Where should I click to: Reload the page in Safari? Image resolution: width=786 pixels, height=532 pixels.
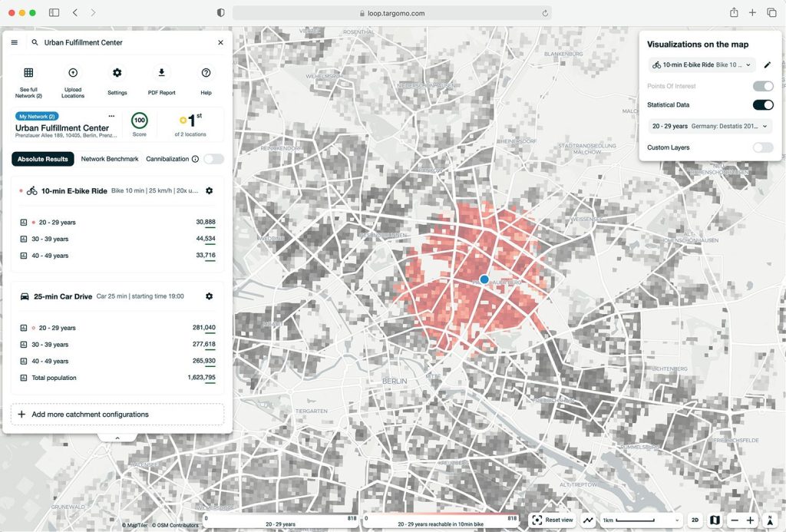click(545, 13)
